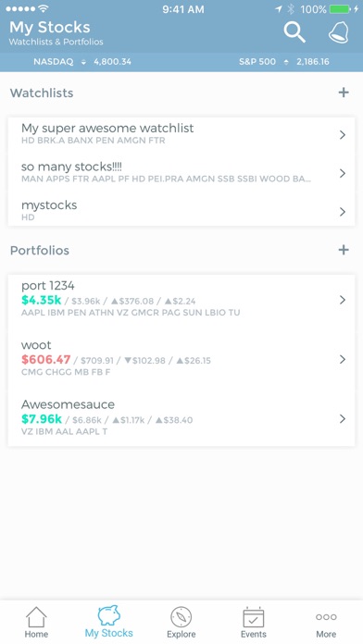Tap the notifications bell icon
The width and height of the screenshot is (363, 644).
(338, 32)
